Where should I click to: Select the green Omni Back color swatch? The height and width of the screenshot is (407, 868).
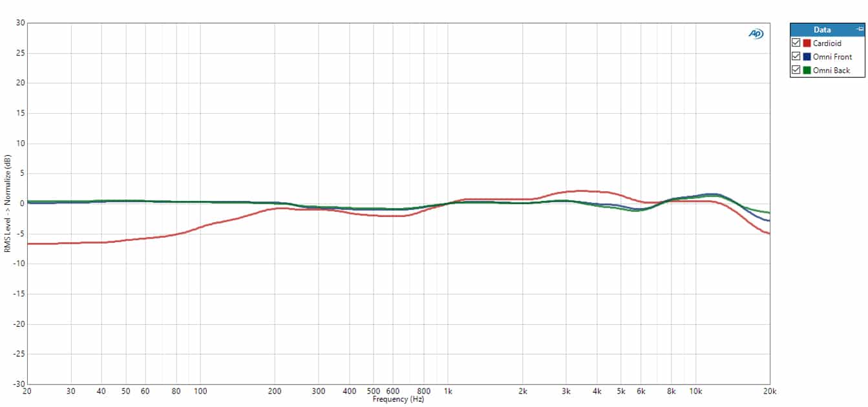pos(807,70)
